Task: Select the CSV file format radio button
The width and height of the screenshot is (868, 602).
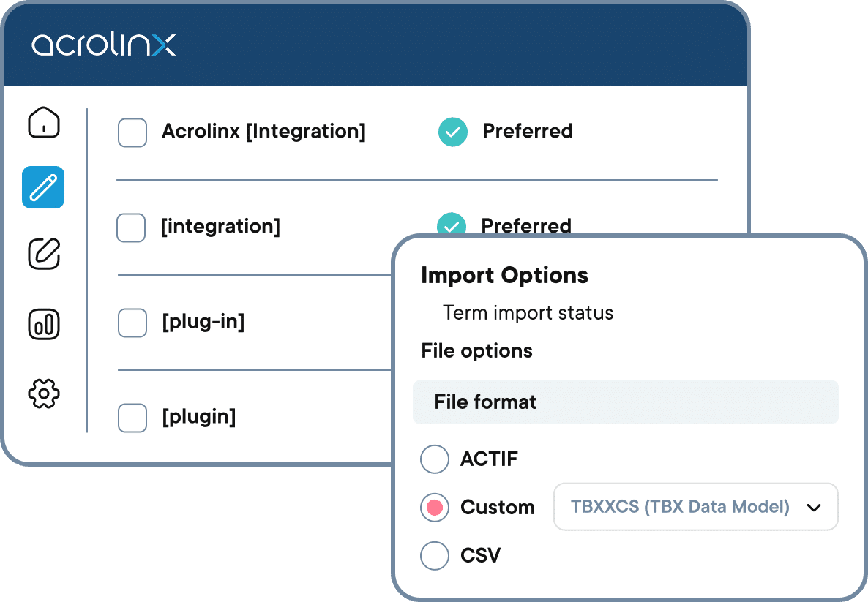Action: pos(435,555)
